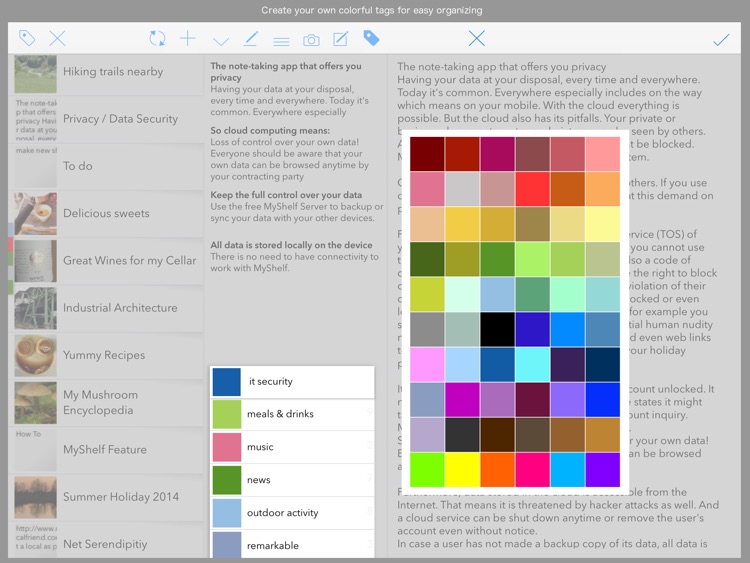This screenshot has height=563, width=750.
Task: Click the downward chevron in the toolbar
Action: [x=221, y=41]
